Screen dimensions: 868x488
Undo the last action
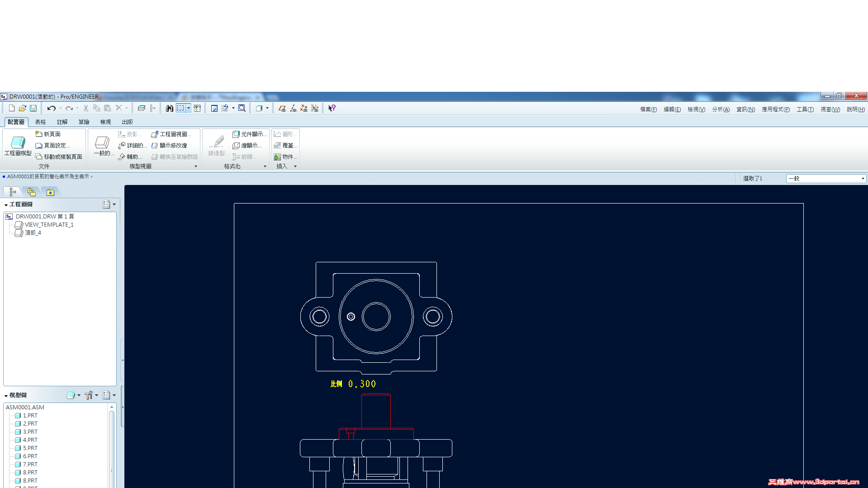[x=52, y=108]
